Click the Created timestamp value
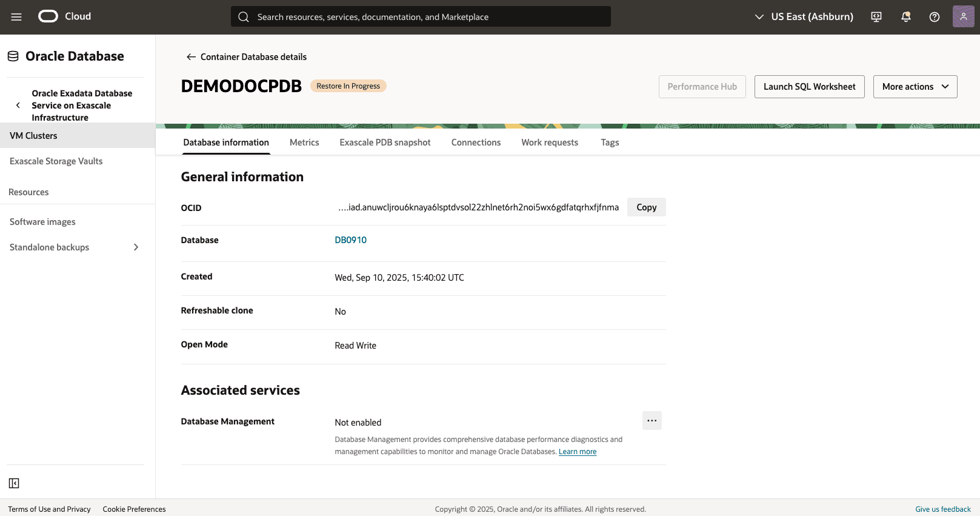This screenshot has width=980, height=516. (399, 278)
